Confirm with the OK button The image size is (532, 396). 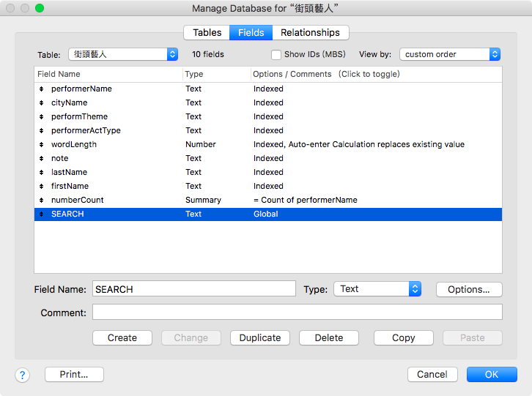coord(492,374)
